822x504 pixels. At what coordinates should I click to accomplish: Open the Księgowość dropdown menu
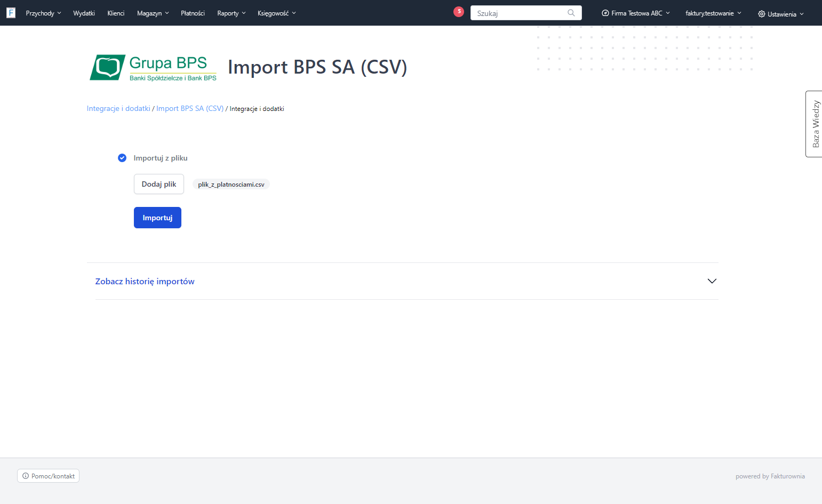click(x=276, y=13)
